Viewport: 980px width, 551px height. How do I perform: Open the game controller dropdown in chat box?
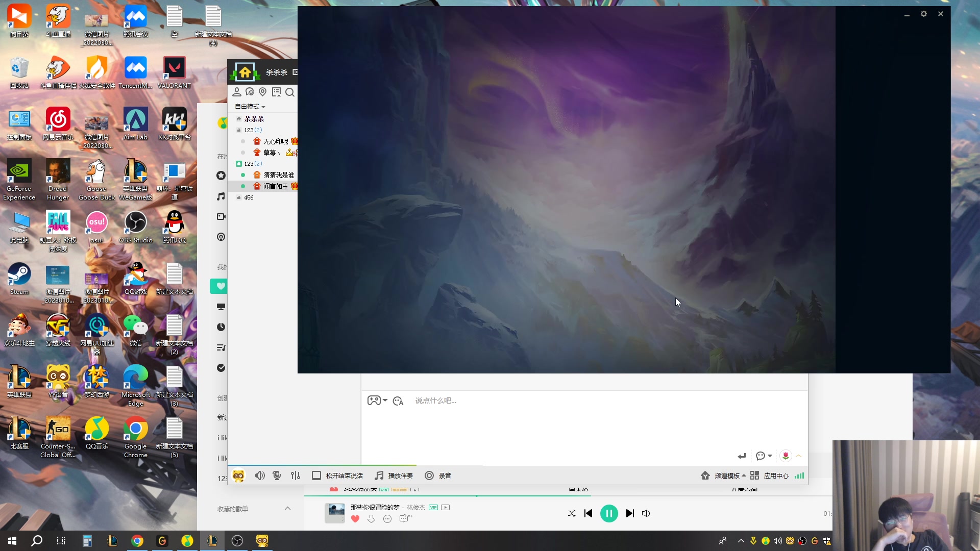(377, 400)
